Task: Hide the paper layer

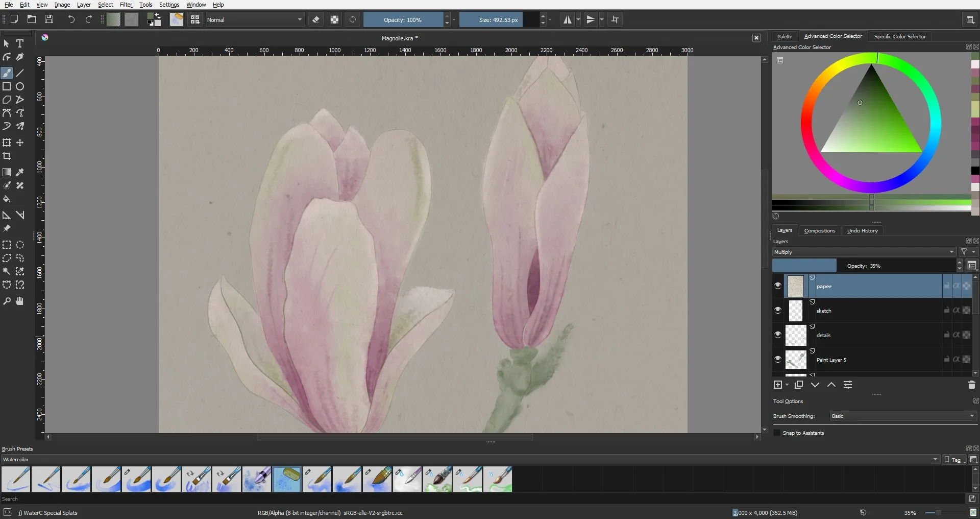Action: click(778, 286)
